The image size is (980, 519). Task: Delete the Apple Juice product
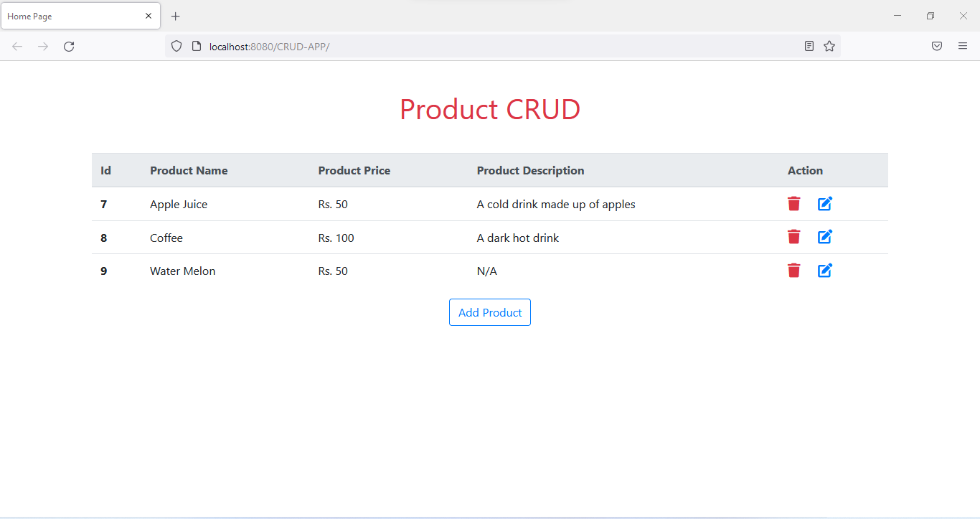(x=793, y=204)
